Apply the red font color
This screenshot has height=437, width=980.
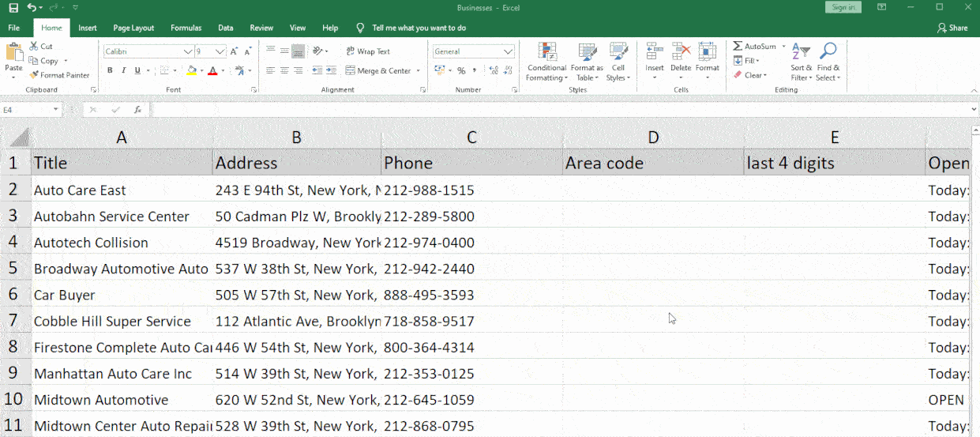point(212,70)
